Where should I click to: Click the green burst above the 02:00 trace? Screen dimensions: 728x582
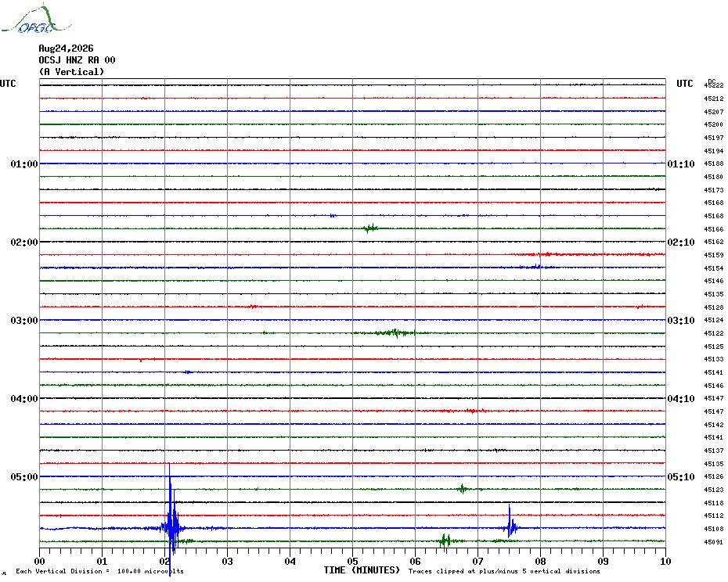[370, 228]
